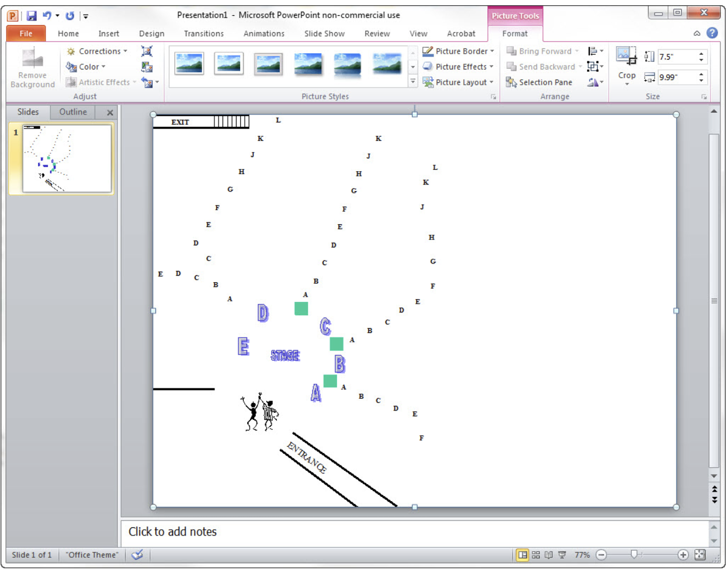This screenshot has height=570, width=728.
Task: Click the Crop tool icon
Action: (x=626, y=57)
